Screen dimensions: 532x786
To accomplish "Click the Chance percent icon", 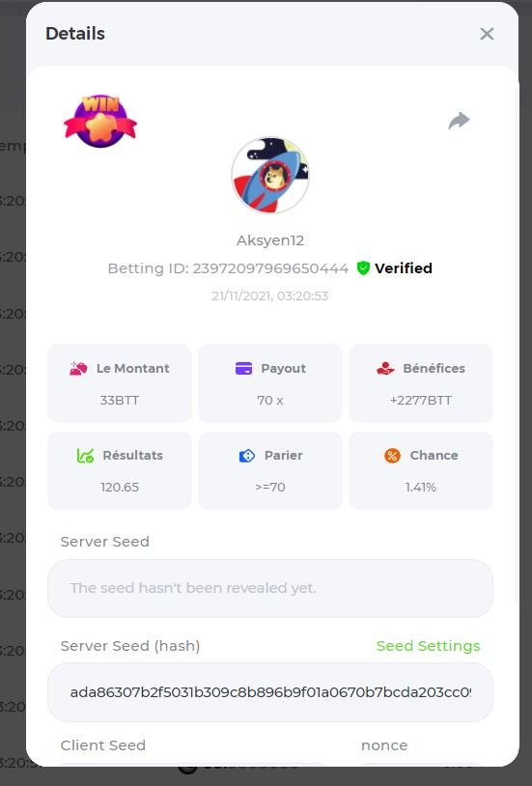I will tap(392, 456).
